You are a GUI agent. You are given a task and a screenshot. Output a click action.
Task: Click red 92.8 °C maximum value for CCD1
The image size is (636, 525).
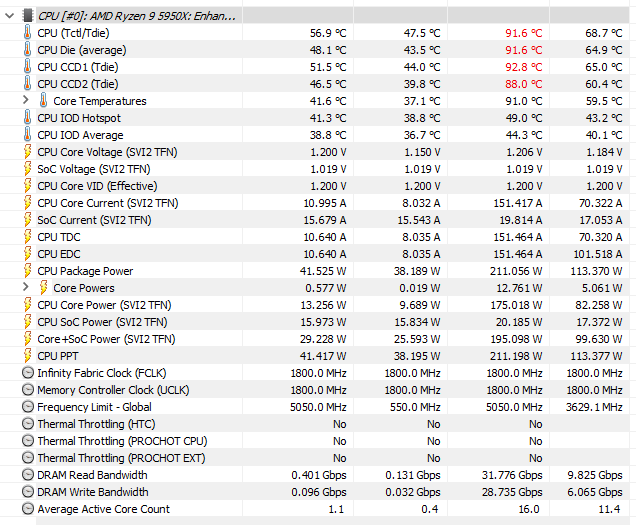coord(524,67)
